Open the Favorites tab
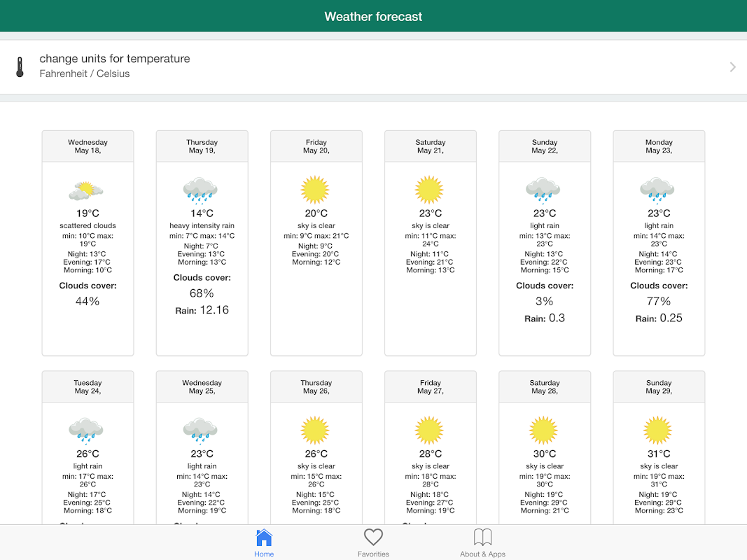This screenshot has width=747, height=560. click(373, 543)
